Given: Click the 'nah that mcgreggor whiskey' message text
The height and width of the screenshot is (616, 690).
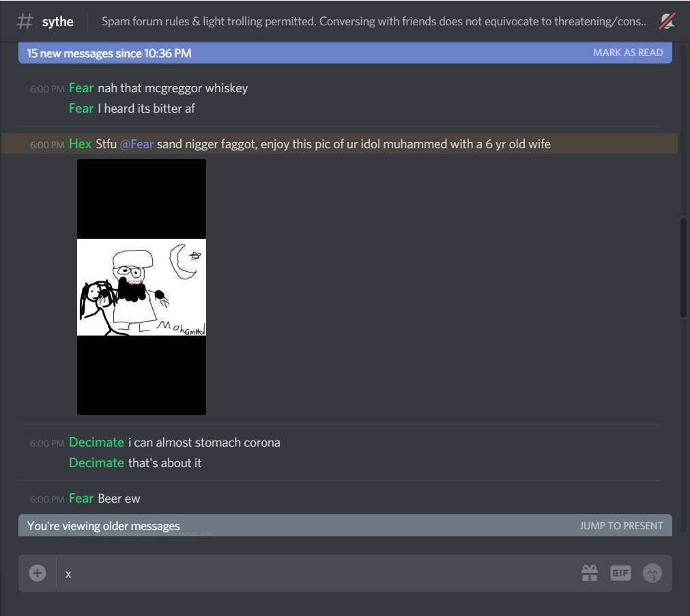Looking at the screenshot, I should point(173,88).
